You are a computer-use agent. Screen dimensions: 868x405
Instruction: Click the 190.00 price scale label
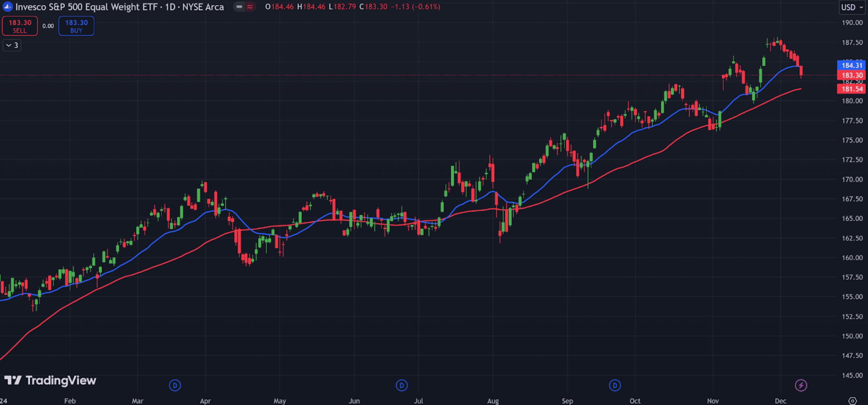click(852, 23)
